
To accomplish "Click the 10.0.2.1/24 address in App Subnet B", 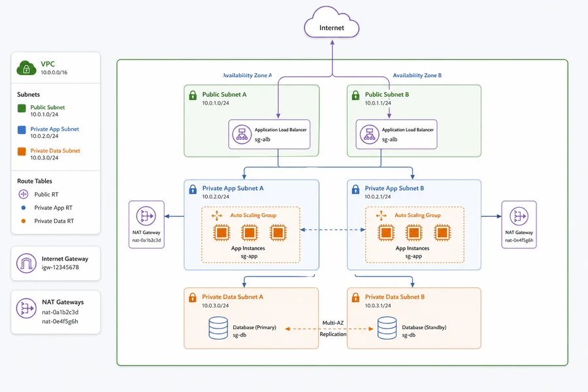I will (x=378, y=197).
